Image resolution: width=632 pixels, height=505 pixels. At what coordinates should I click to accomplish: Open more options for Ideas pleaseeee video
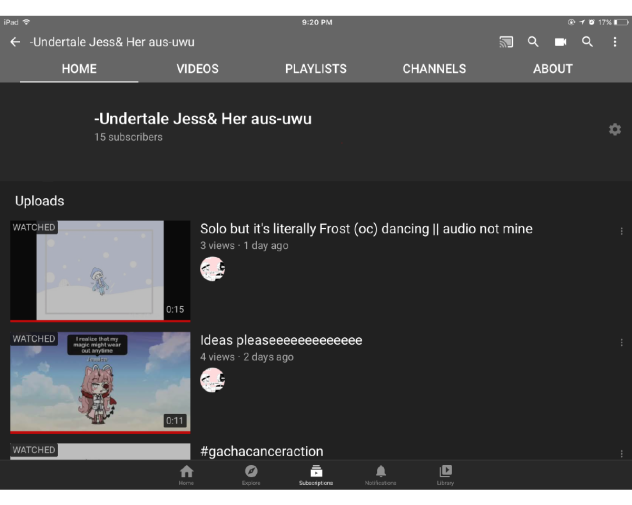(x=621, y=343)
